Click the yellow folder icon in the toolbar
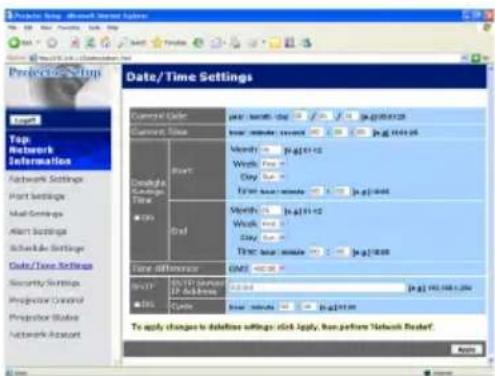Image resolution: width=495 pixels, height=376 pixels. click(x=274, y=43)
